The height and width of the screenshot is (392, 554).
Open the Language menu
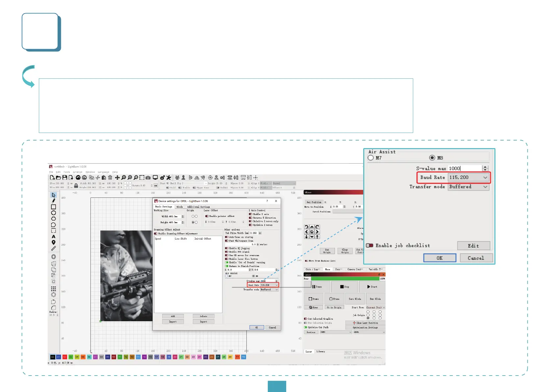(103, 172)
